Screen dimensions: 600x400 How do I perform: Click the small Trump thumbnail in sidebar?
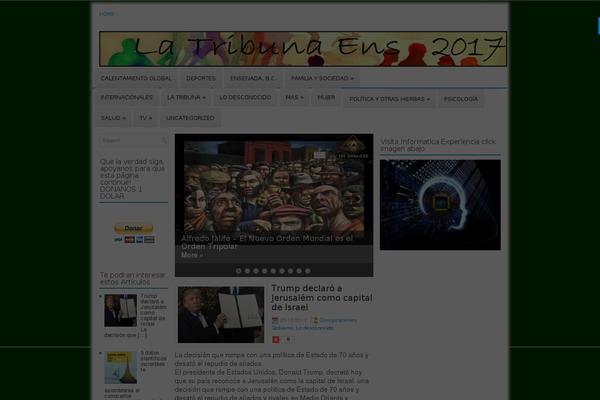tap(121, 310)
